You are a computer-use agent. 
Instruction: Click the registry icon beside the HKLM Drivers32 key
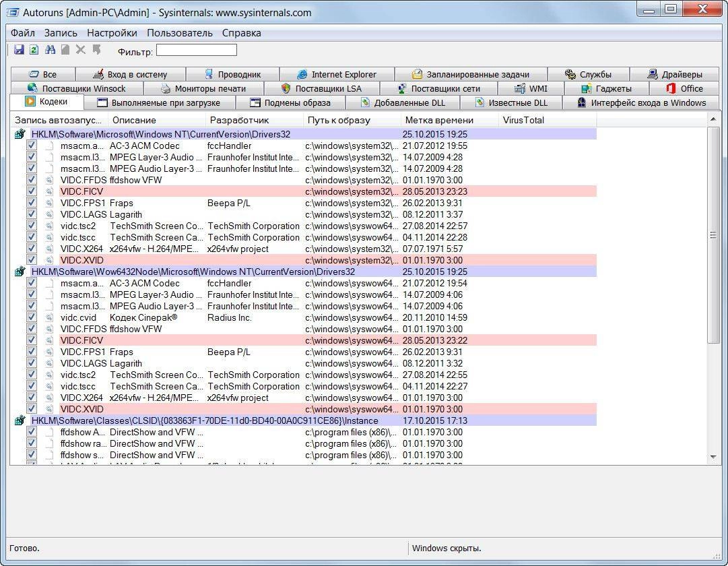20,134
